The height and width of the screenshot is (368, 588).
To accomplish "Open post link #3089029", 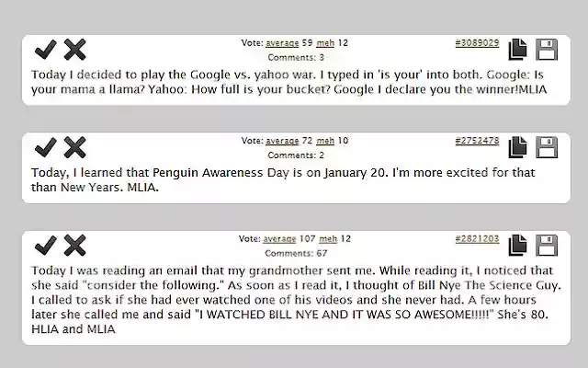I will (x=477, y=43).
